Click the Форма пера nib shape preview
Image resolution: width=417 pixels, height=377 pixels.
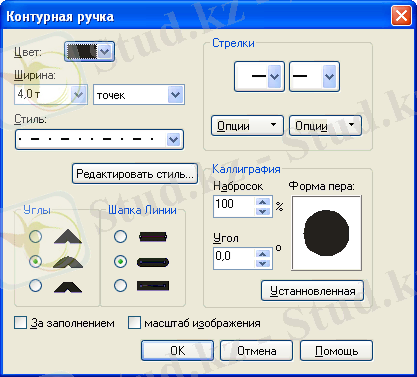coord(327,233)
